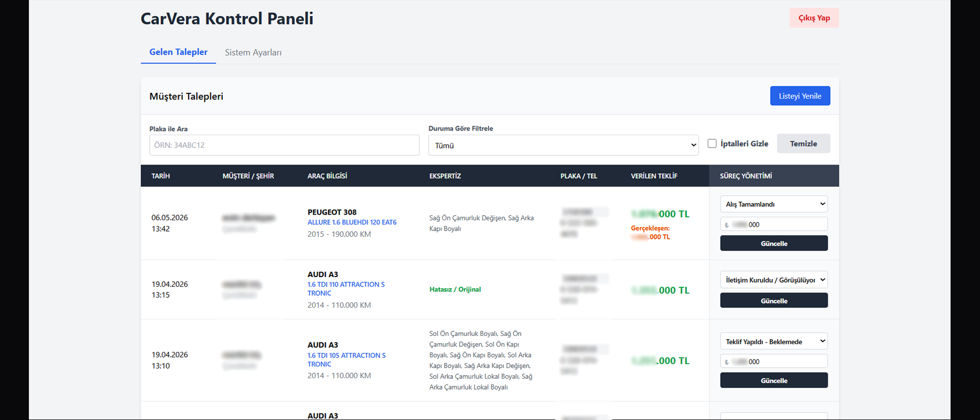Click the ARAÇ BİLGİSİ column header

(327, 176)
